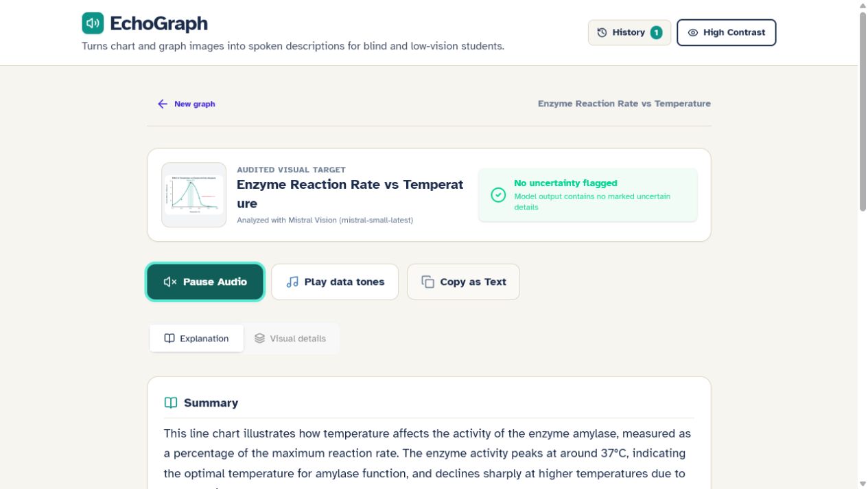The width and height of the screenshot is (868, 489).
Task: Open the History panel
Action: coord(629,32)
